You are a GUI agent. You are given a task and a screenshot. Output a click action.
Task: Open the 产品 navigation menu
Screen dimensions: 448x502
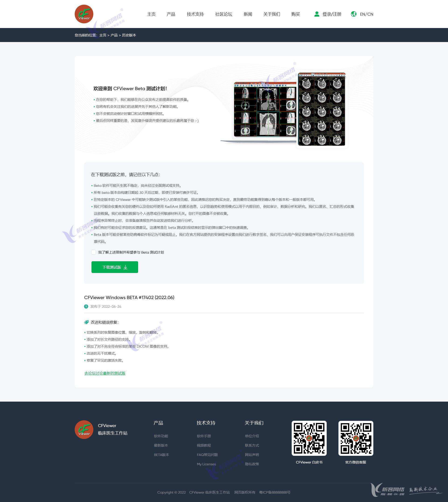[171, 14]
